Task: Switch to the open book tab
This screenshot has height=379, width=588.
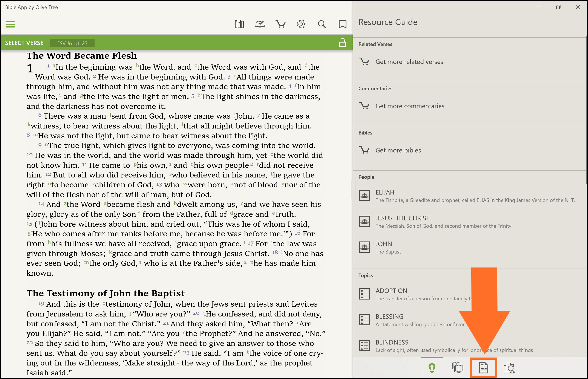Action: coord(458,368)
